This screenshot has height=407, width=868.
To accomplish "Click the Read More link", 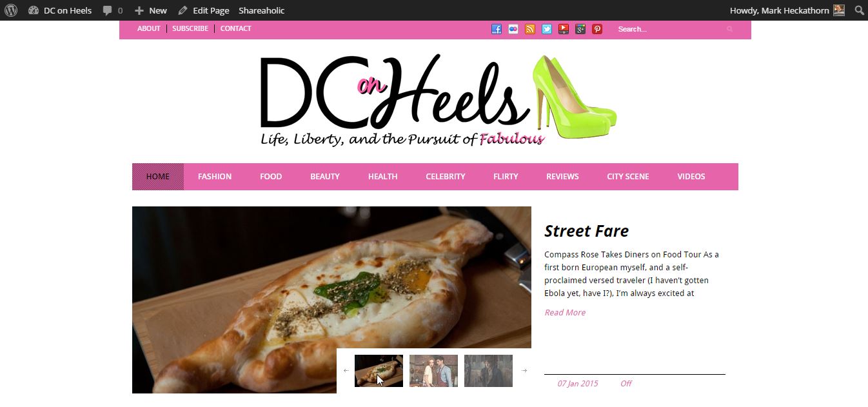I will 565,313.
